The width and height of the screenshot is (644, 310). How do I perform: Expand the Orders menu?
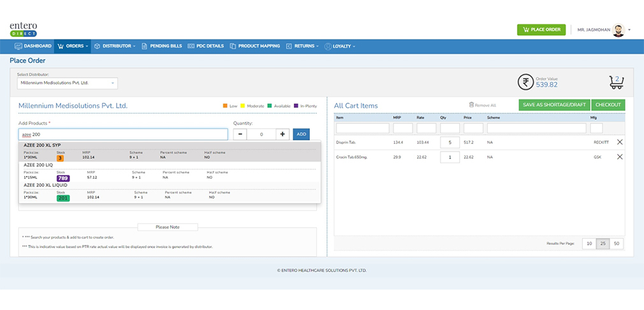pyautogui.click(x=72, y=46)
